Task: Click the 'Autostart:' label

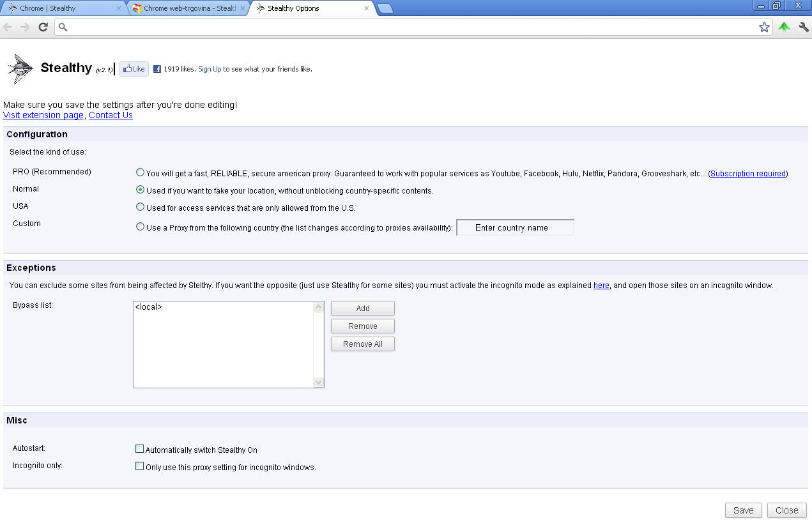Action: tap(29, 448)
